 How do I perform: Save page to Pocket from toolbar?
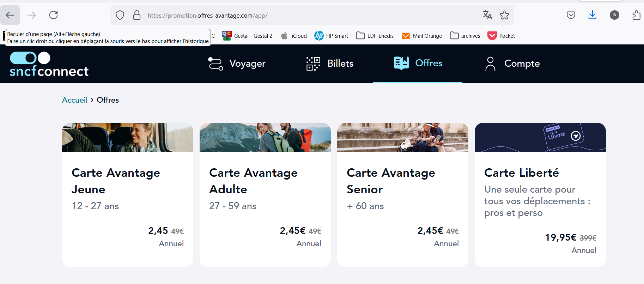[x=571, y=15]
